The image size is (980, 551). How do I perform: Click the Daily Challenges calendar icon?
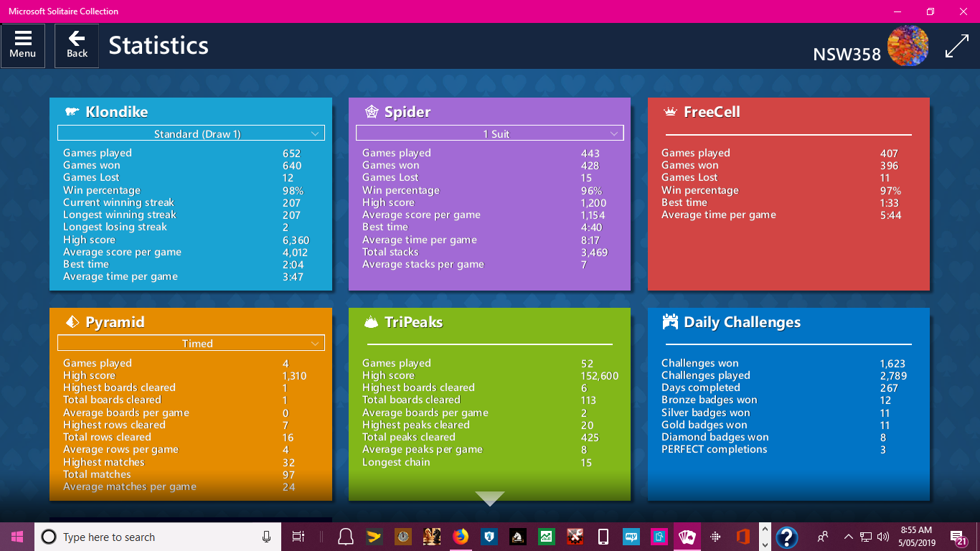tap(670, 322)
